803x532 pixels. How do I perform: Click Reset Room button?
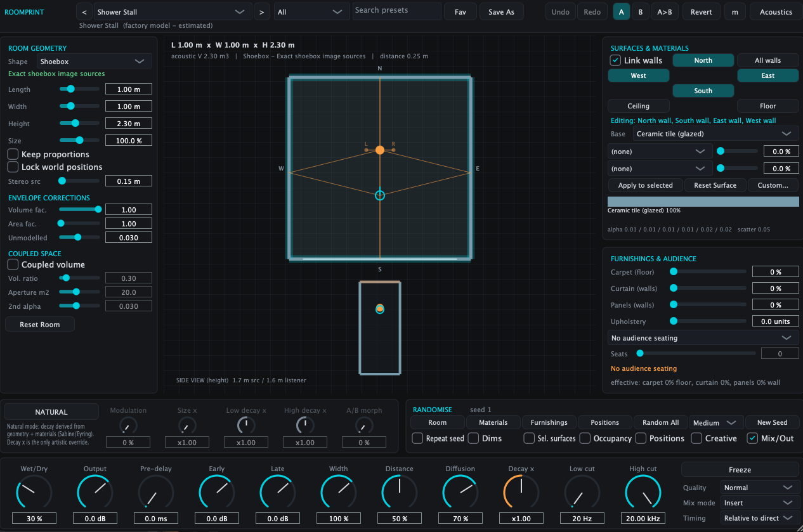pyautogui.click(x=40, y=325)
